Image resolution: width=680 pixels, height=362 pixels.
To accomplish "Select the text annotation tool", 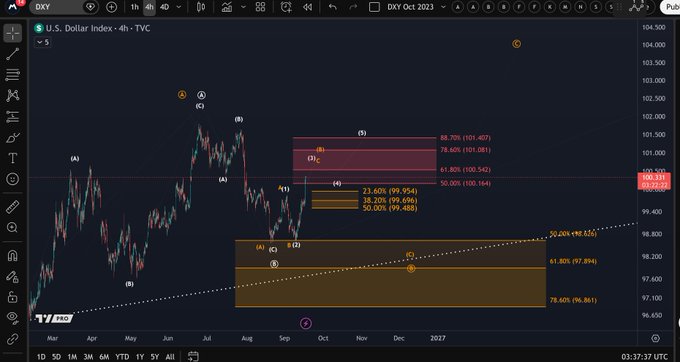I will point(13,158).
